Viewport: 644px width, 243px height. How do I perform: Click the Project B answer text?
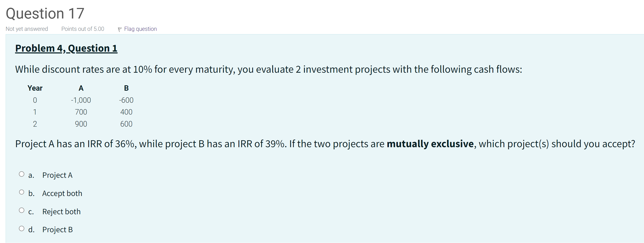(57, 229)
